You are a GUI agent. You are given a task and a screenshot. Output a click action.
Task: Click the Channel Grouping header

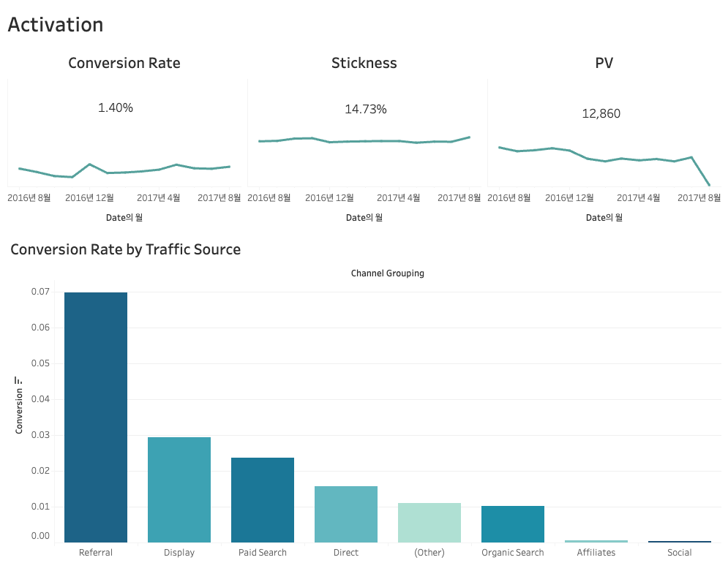pos(388,273)
